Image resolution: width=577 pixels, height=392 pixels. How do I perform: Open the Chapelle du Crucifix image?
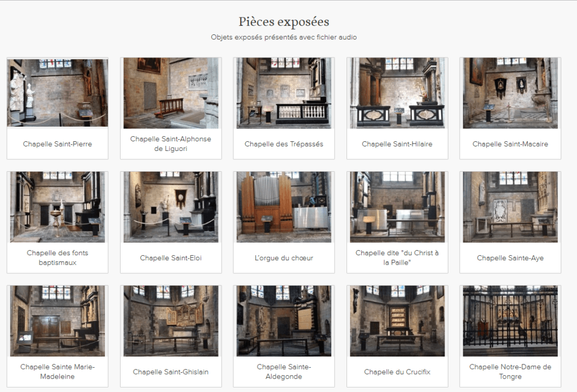(x=397, y=321)
